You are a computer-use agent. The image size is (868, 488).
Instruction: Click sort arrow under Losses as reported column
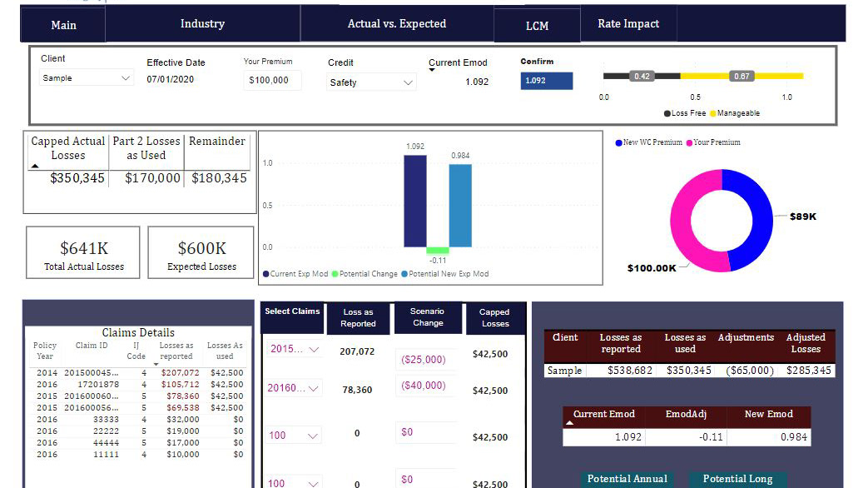coord(156,364)
